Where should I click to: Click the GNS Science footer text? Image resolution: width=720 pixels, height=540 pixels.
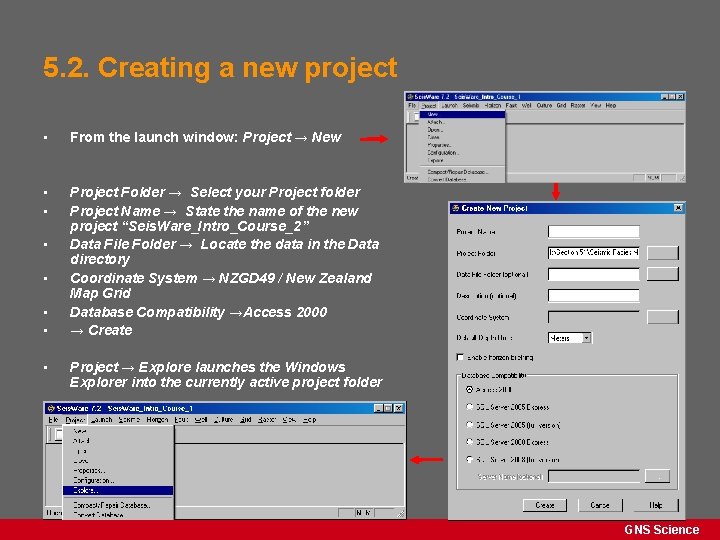tap(662, 529)
